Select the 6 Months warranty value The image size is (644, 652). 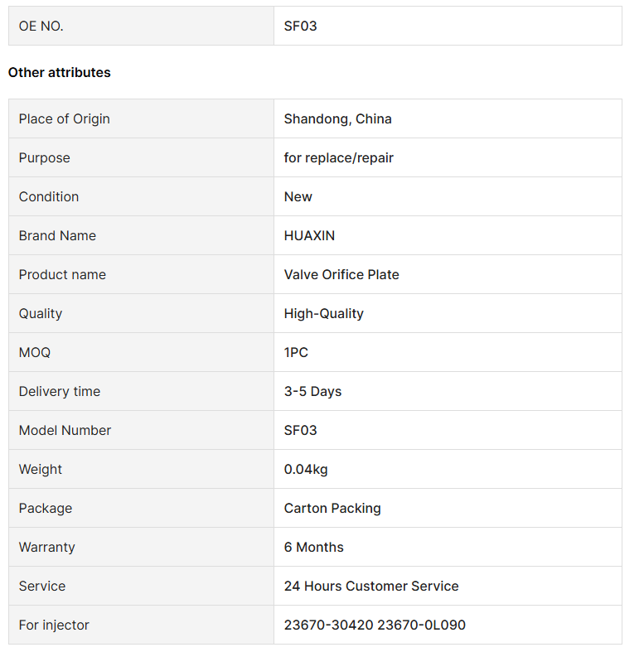[x=313, y=548]
